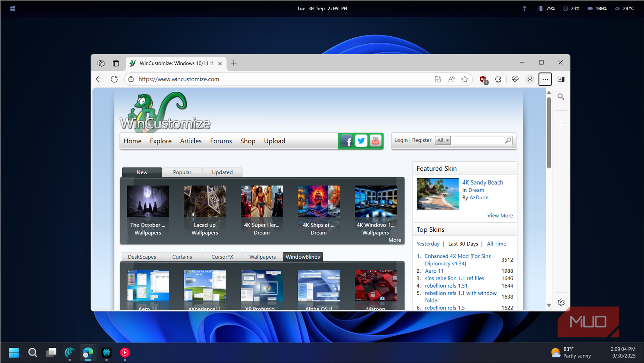Viewport: 644px width, 363px height.
Task: Click the search magnifier in site search box
Action: [x=508, y=140]
